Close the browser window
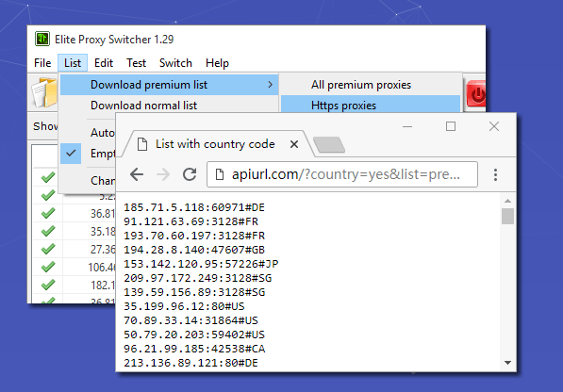 (494, 126)
